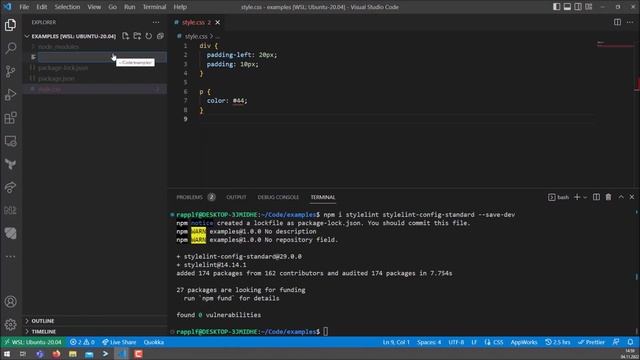
Task: Open the Customize Layout control
Action: pos(589,7)
